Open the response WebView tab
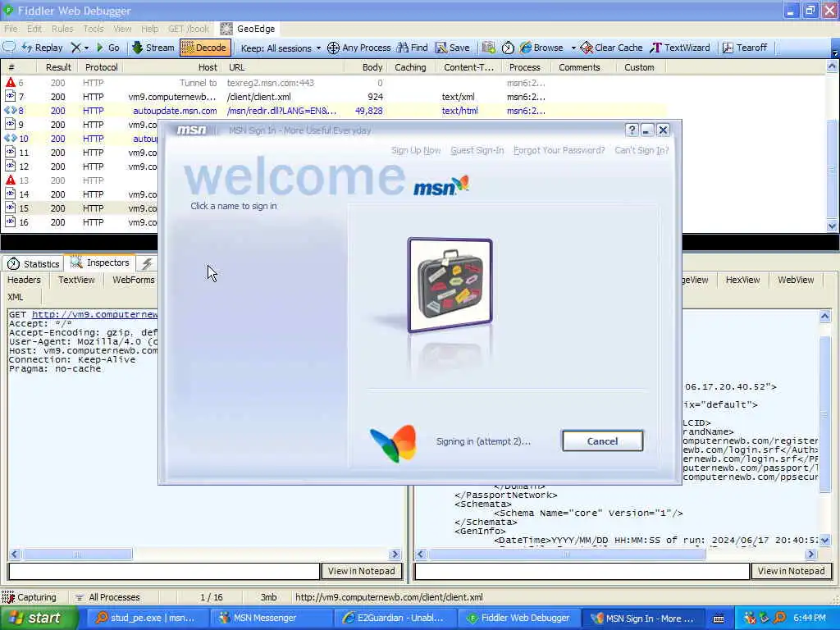840x630 pixels. (796, 280)
